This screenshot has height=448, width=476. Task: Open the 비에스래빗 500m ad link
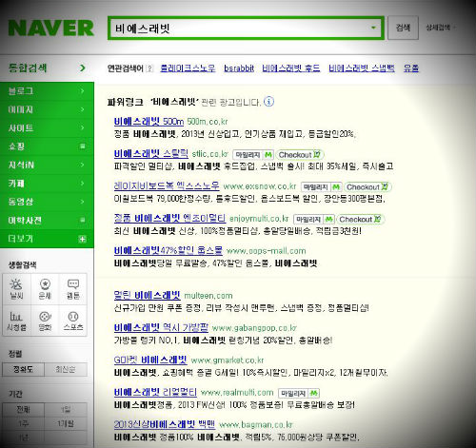(149, 122)
